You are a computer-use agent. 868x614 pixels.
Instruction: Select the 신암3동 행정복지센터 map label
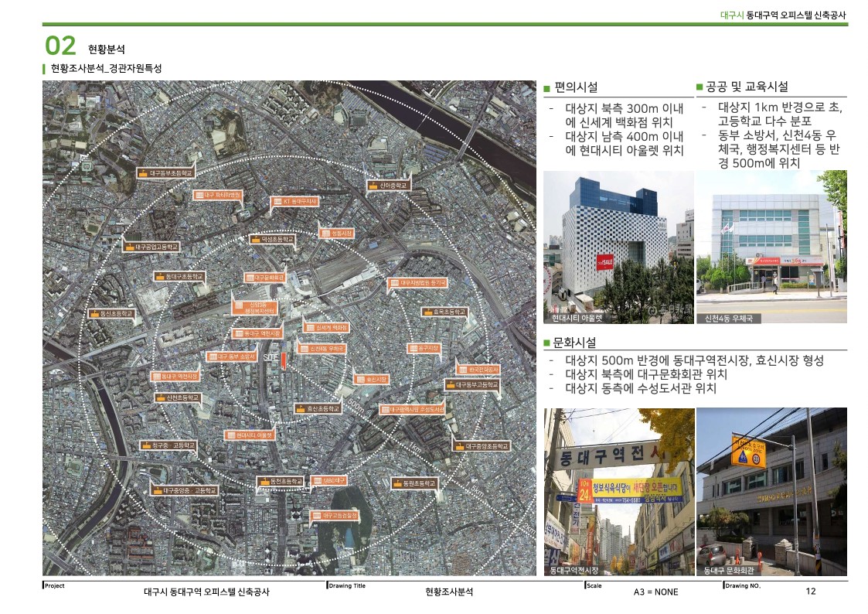[254, 308]
